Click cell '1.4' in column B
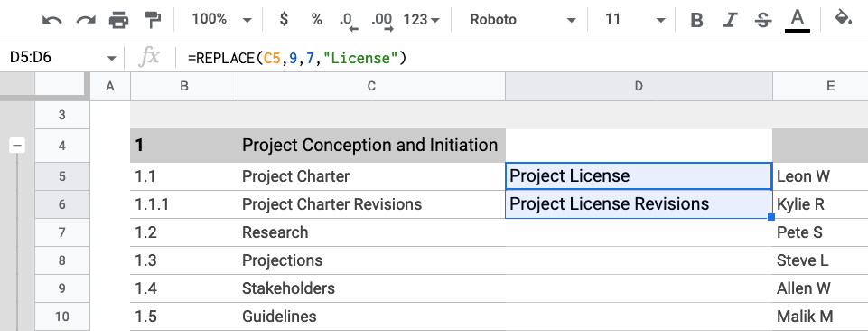Image resolution: width=868 pixels, height=331 pixels. coord(184,288)
